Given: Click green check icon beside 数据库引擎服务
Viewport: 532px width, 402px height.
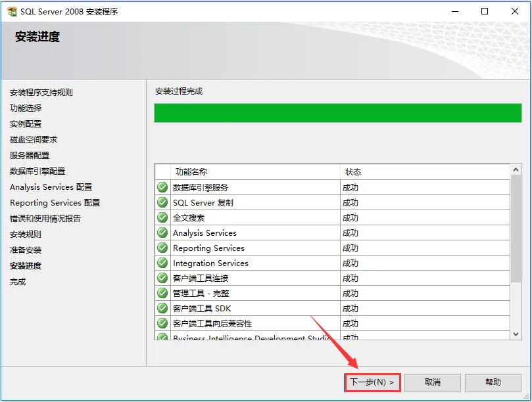Looking at the screenshot, I should tap(162, 187).
